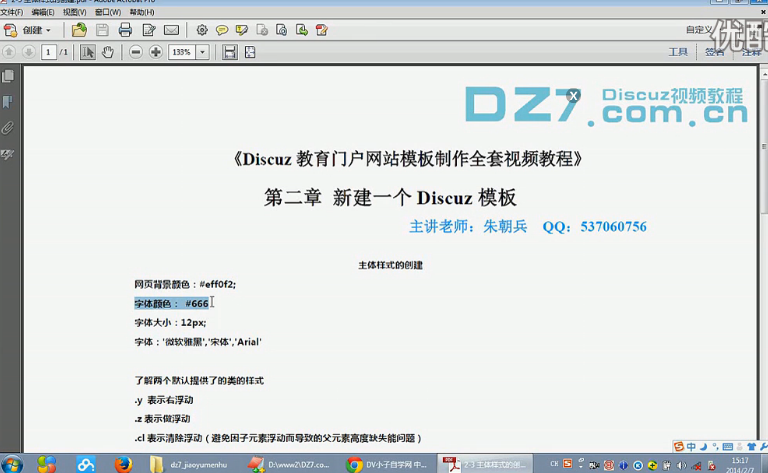
Task: Click the text .z 表示做浮动
Action: click(163, 419)
